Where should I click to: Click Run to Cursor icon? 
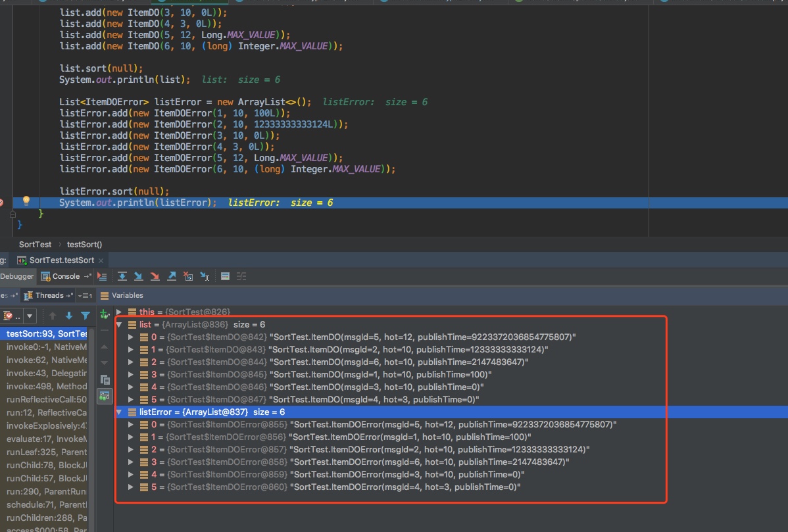205,276
